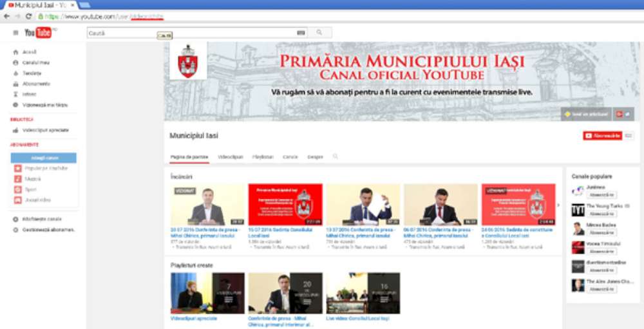Image resolution: width=644 pixels, height=329 pixels.
Task: Subscribe to The Alex Jones Channel
Action: (x=601, y=289)
